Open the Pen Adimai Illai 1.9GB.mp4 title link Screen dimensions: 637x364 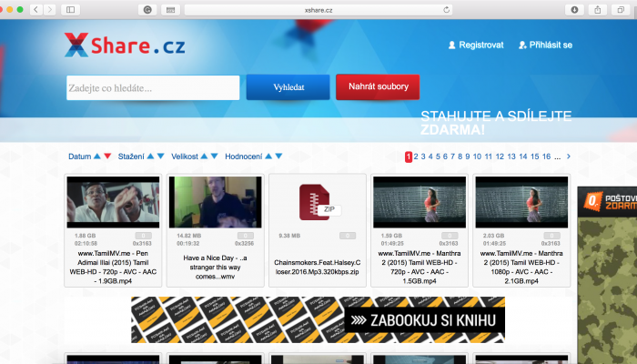pos(113,267)
